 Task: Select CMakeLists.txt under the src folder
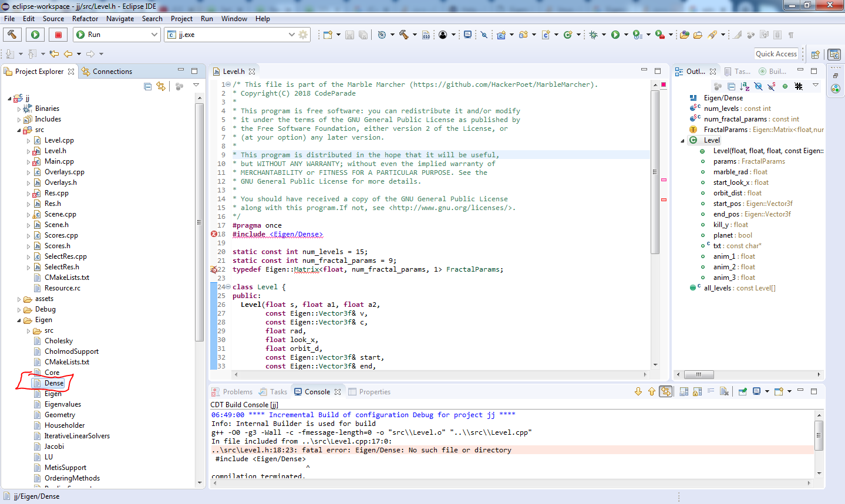pyautogui.click(x=67, y=278)
